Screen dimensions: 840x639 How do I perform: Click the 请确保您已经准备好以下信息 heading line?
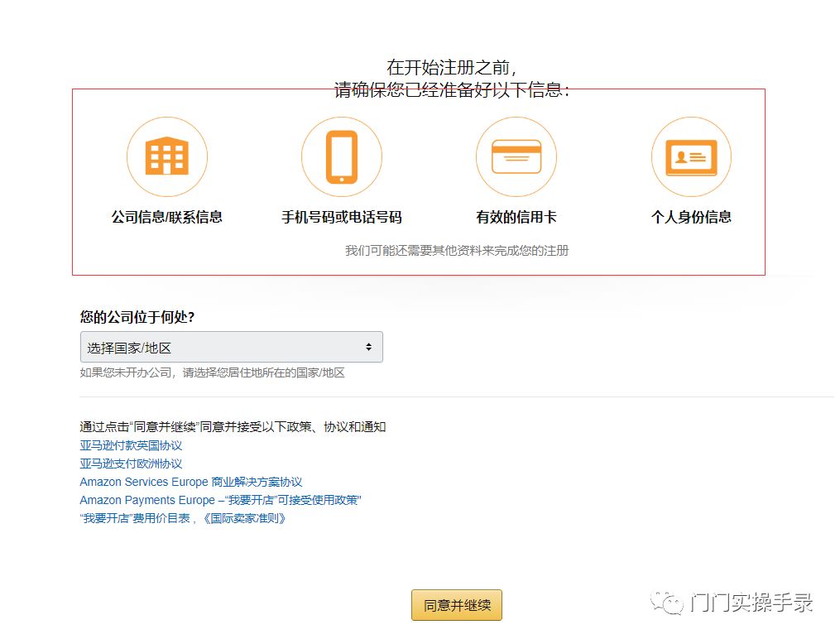click(x=452, y=89)
